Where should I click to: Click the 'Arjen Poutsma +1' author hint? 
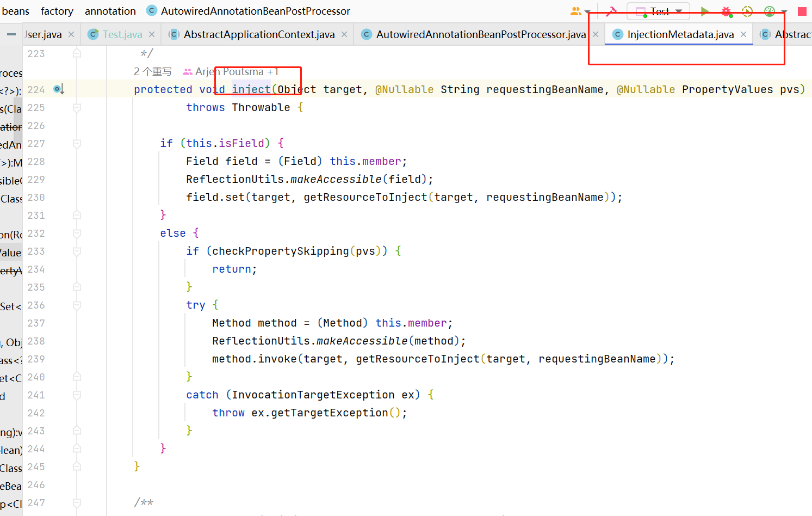pyautogui.click(x=237, y=72)
